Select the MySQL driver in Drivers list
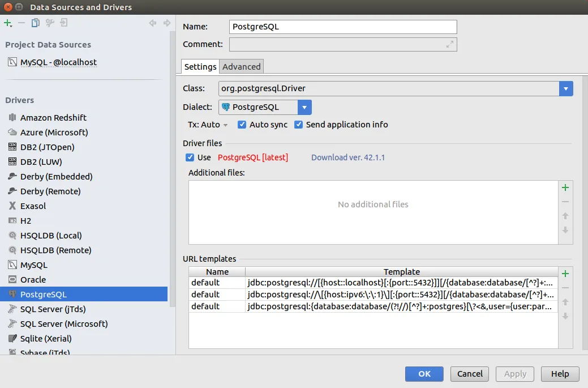The width and height of the screenshot is (588, 388). click(84, 265)
